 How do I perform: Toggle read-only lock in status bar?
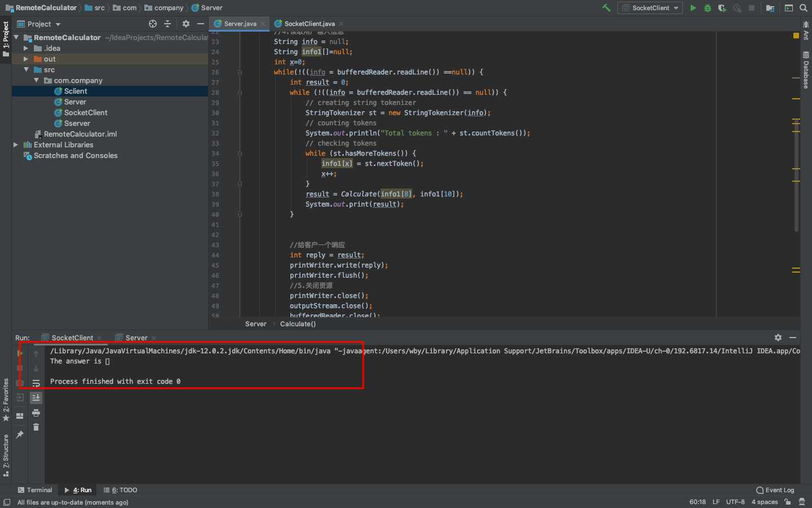(788, 502)
